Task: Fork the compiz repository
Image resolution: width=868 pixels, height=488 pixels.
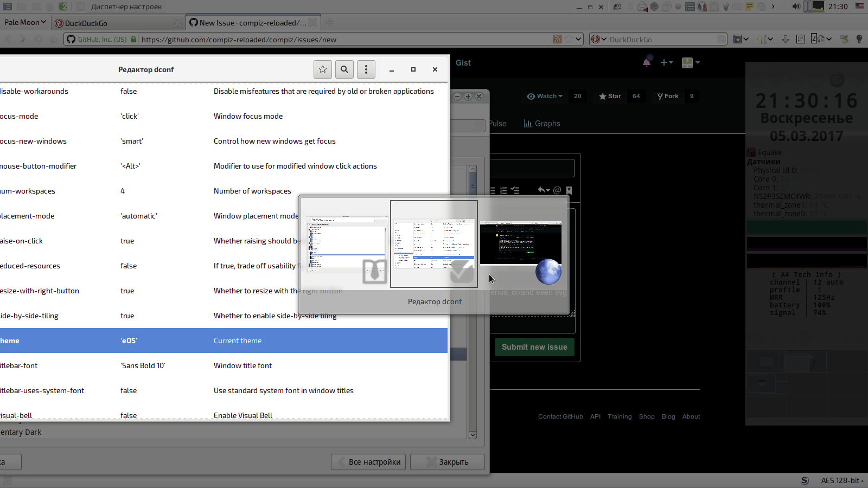Action: click(x=668, y=96)
